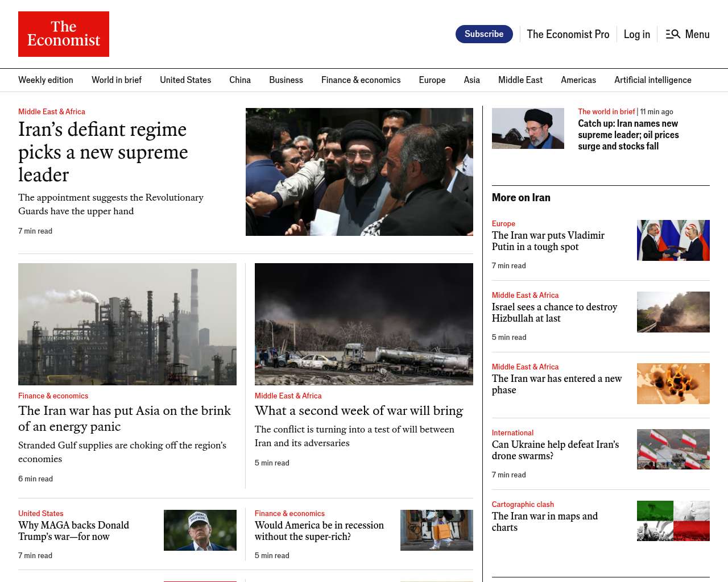Image resolution: width=728 pixels, height=582 pixels.
Task: Open the Middle East nav tab
Action: click(x=520, y=80)
